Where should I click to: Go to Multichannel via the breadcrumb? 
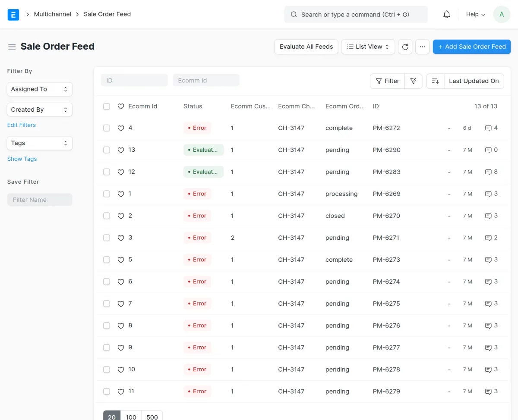[52, 14]
